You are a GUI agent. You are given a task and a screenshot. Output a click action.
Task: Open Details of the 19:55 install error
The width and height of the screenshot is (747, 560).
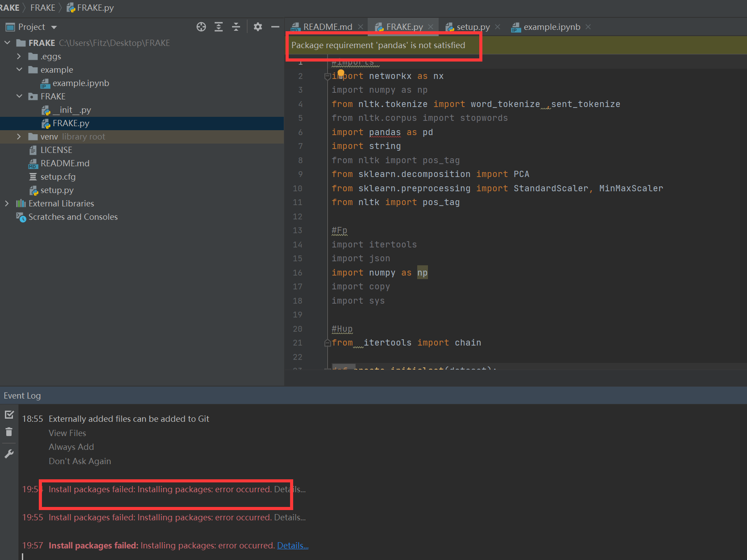[x=290, y=517]
